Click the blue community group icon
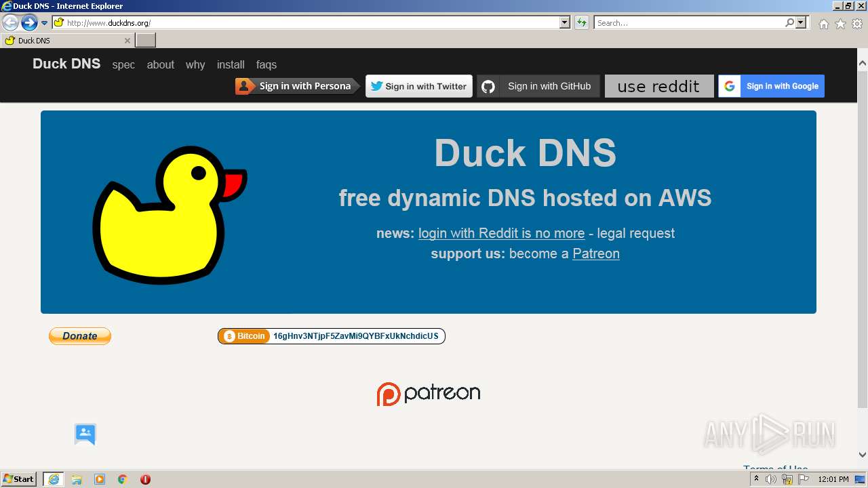 coord(85,434)
